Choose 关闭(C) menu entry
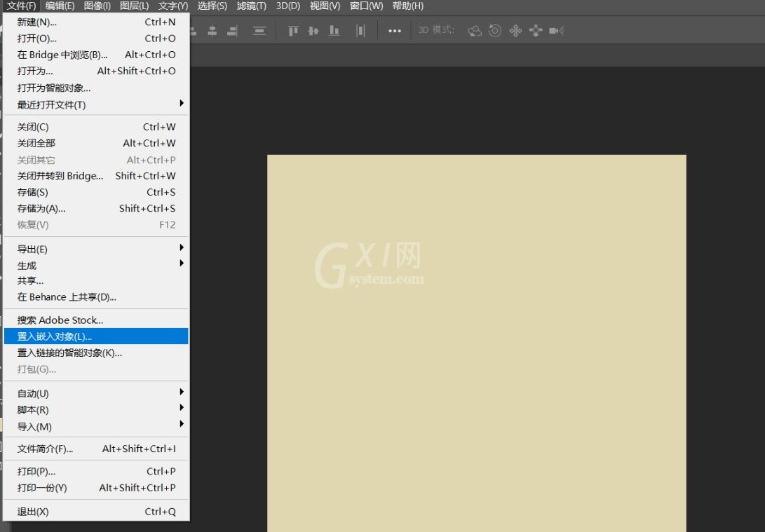Screen dimensions: 765x532 pyautogui.click(x=96, y=127)
